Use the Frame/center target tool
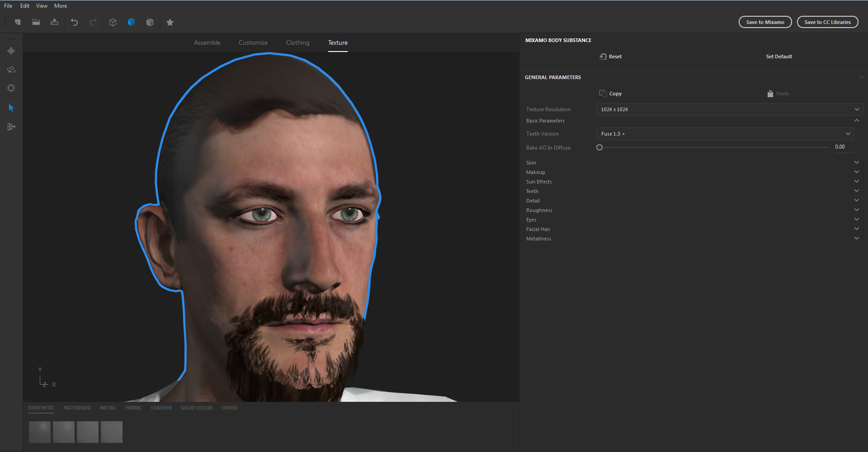 11,88
